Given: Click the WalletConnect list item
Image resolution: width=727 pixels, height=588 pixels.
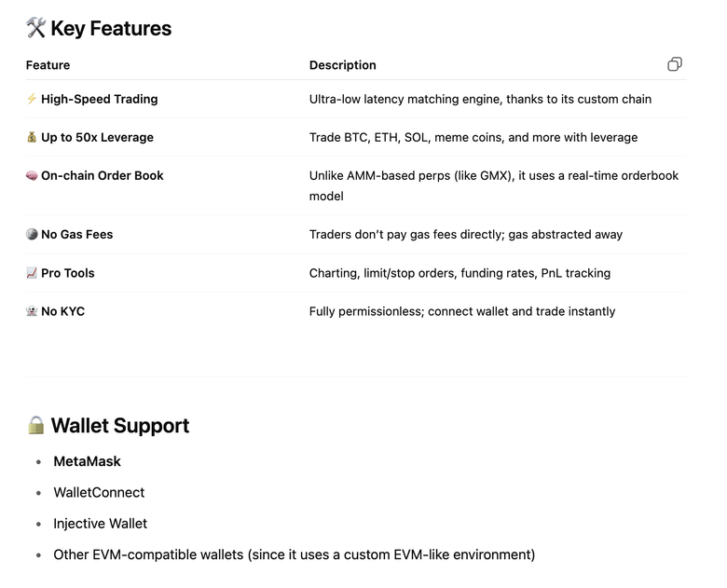Looking at the screenshot, I should pos(99,492).
